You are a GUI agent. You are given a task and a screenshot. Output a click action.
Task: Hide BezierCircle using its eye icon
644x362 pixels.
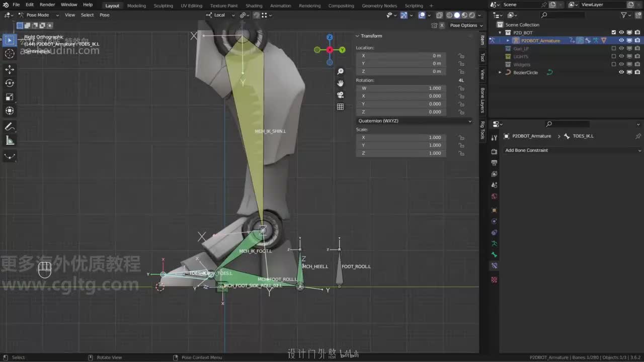[x=621, y=72]
